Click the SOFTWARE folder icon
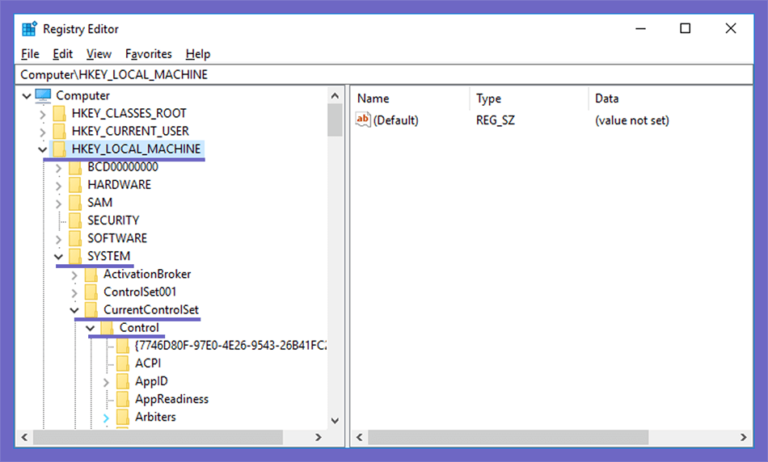The width and height of the screenshot is (768, 462). point(75,238)
